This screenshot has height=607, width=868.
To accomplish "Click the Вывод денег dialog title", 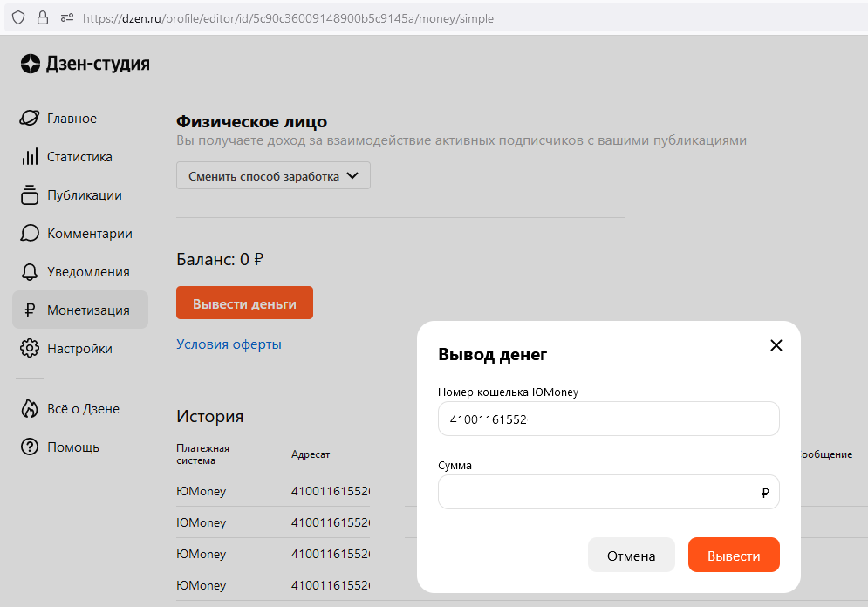I will point(492,354).
